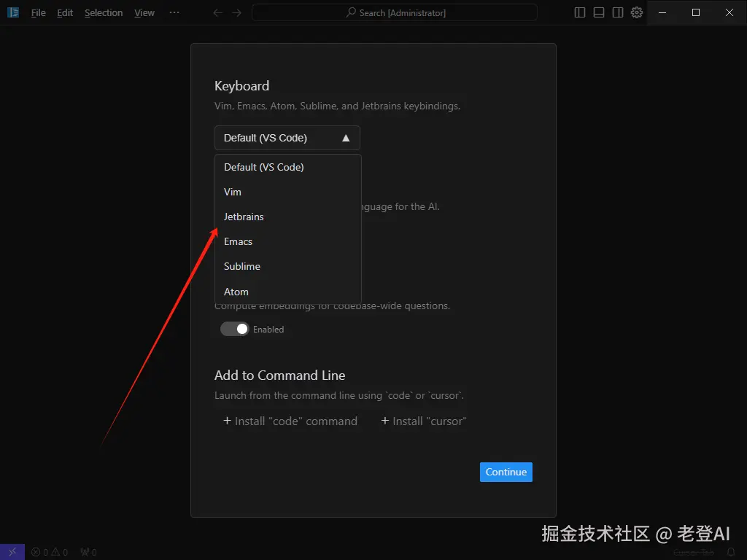This screenshot has height=560, width=747.
Task: Close the Cursor window
Action: point(729,13)
